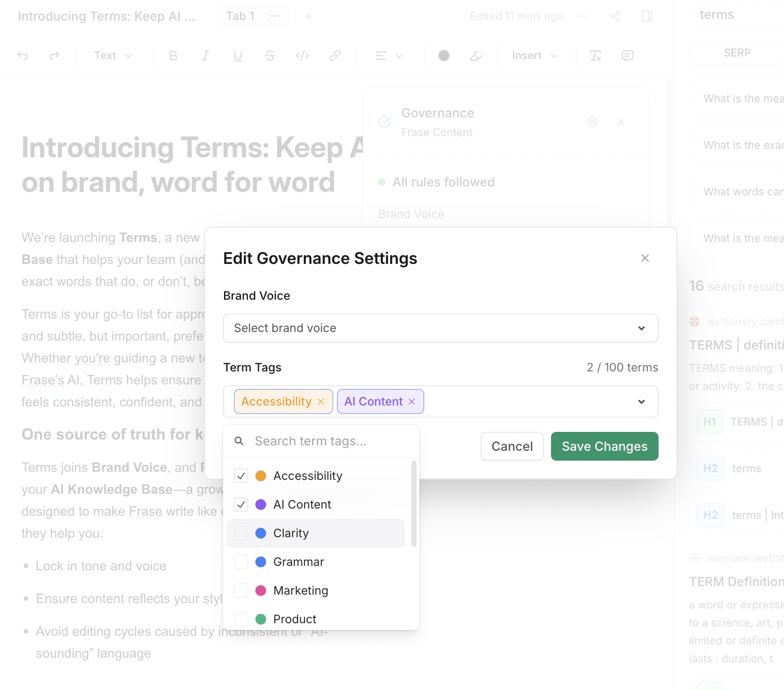The height and width of the screenshot is (690, 784).
Task: Click the 'TERM Definition' result title
Action: (737, 582)
